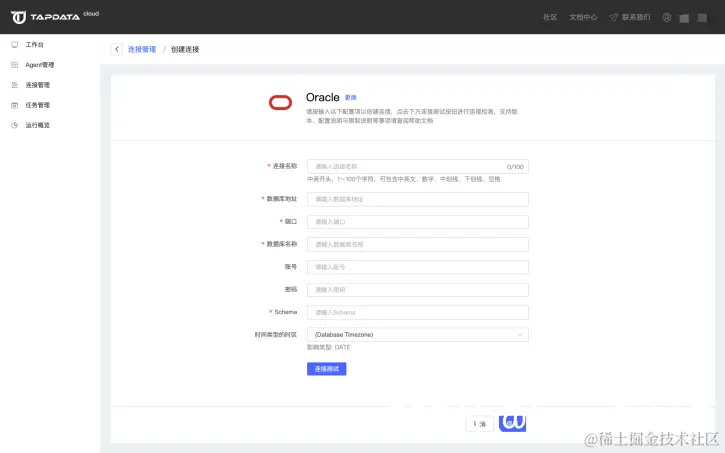
Task: Click the Oracle heading text
Action: coord(323,98)
